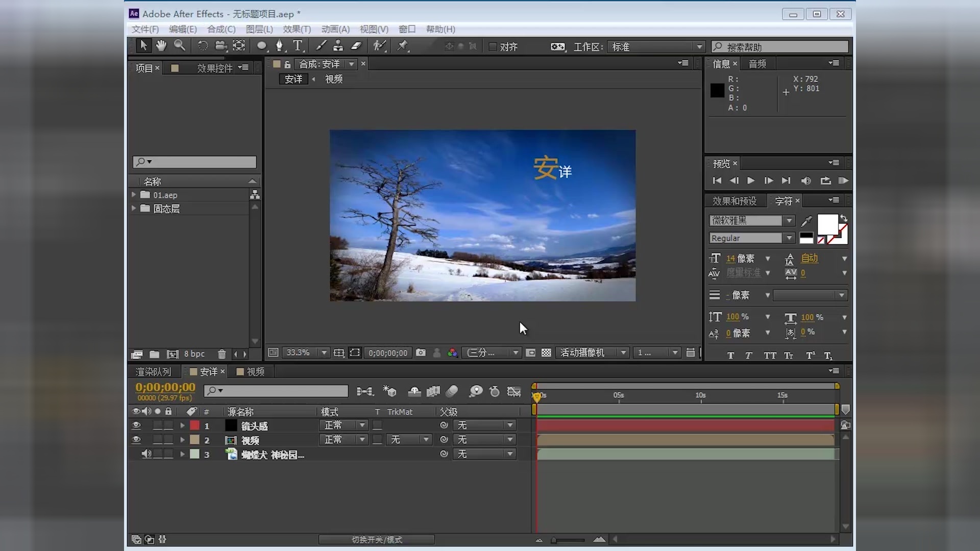Click the white fill color swatch

pyautogui.click(x=827, y=224)
